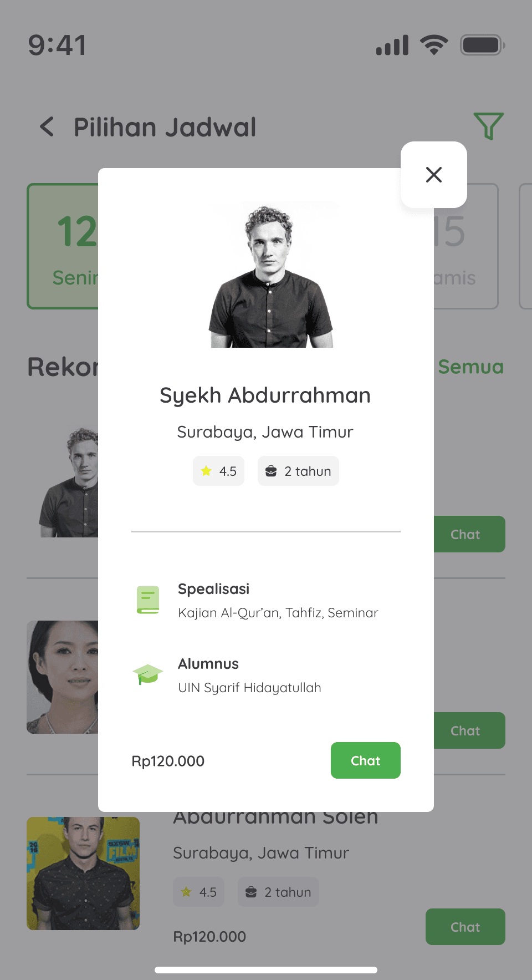The height and width of the screenshot is (980, 532).
Task: Select the 12 Senin date tab
Action: click(x=63, y=246)
